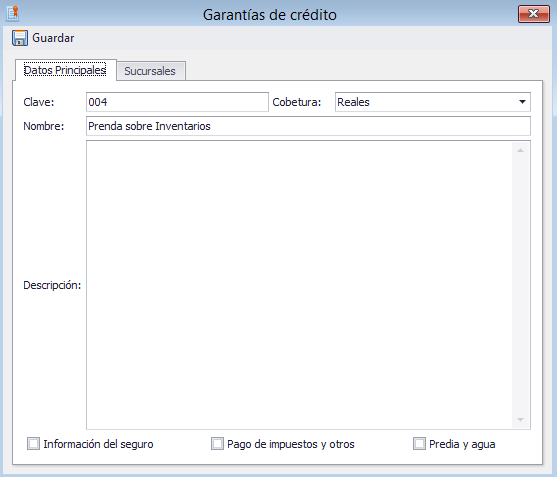The width and height of the screenshot is (557, 477).
Task: Enable Información del seguro checkbox
Action: 33,444
